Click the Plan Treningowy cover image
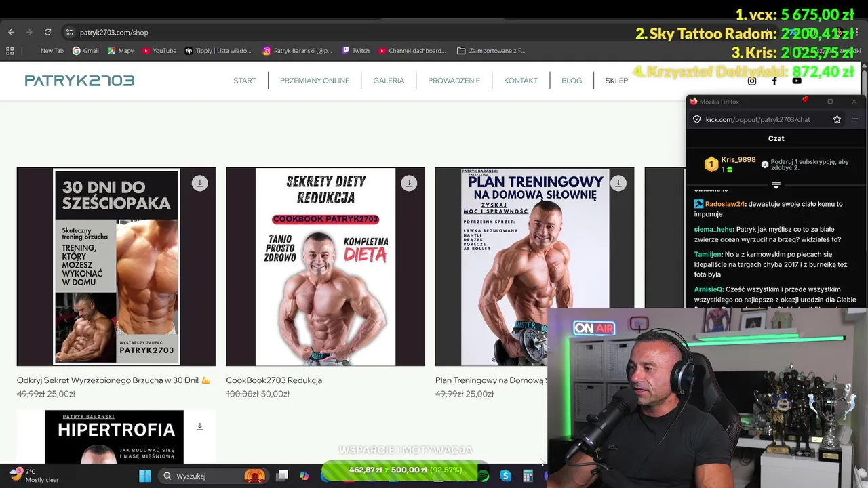 [534, 266]
